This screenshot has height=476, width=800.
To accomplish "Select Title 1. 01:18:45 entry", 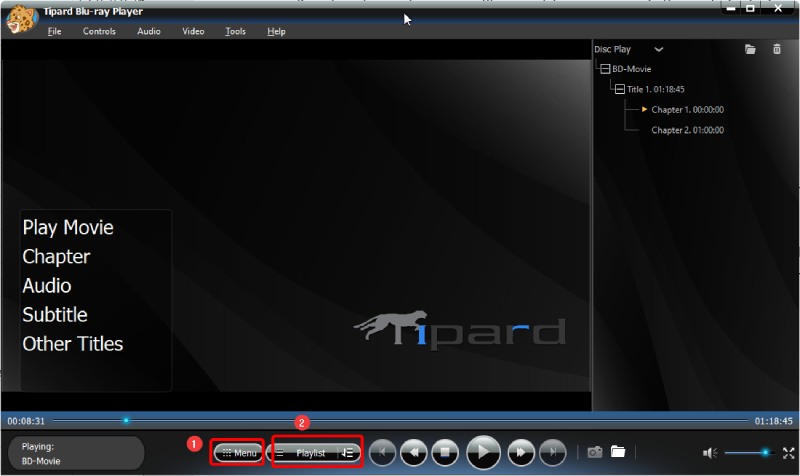I will click(x=656, y=89).
